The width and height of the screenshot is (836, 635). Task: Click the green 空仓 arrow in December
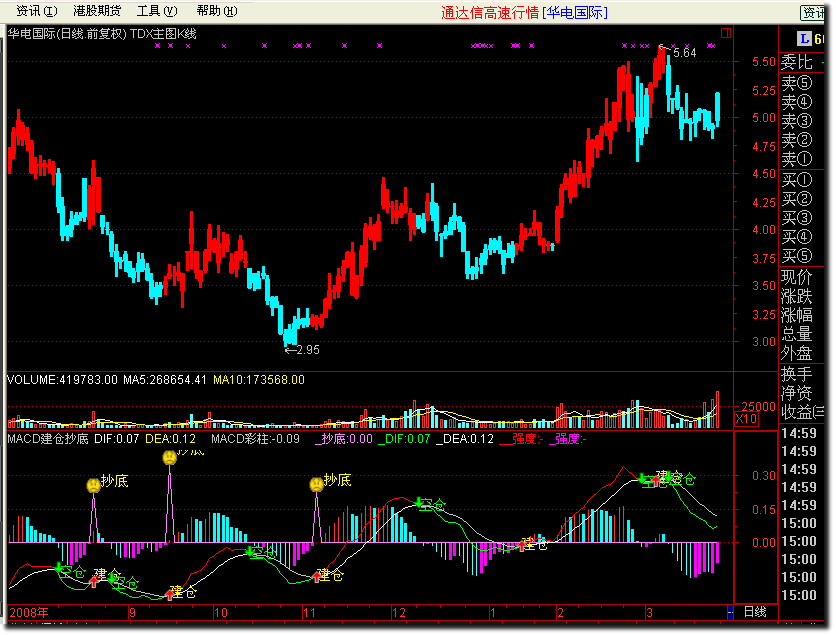(x=420, y=502)
